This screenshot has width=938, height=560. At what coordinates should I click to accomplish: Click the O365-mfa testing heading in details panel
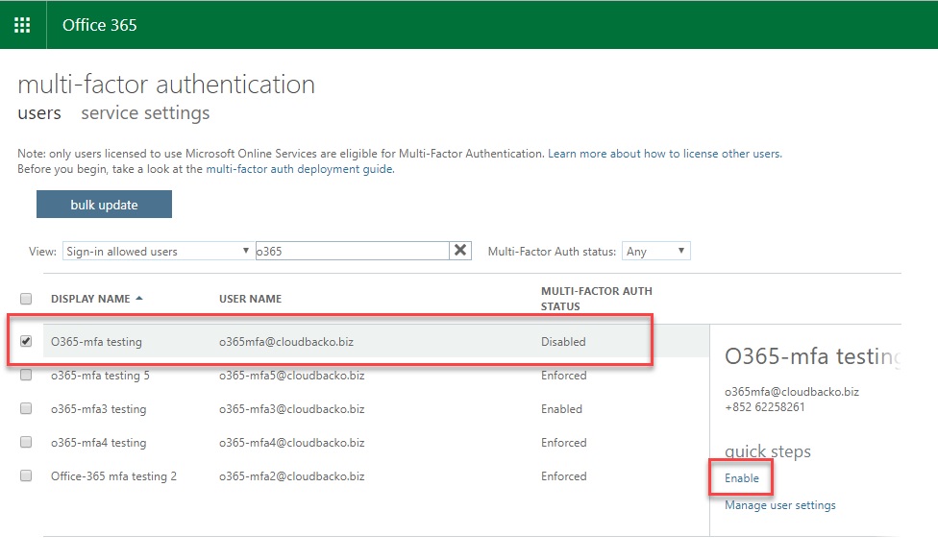[x=812, y=356]
